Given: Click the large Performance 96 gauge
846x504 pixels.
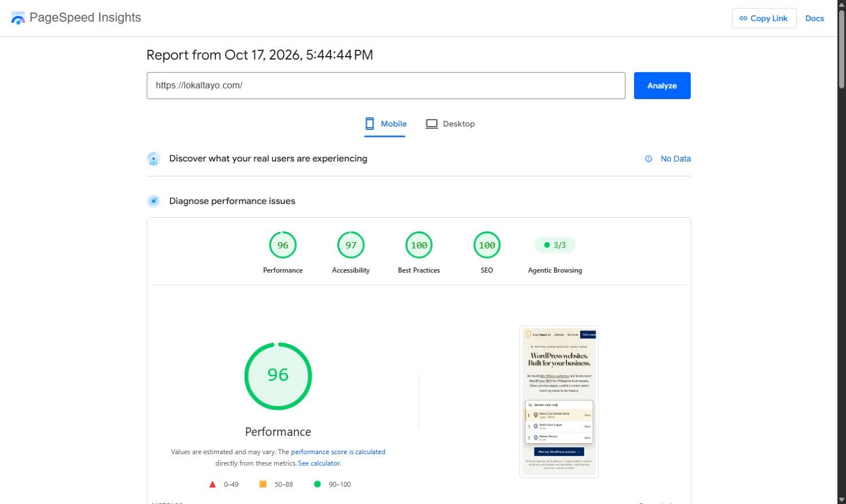Looking at the screenshot, I should (278, 376).
